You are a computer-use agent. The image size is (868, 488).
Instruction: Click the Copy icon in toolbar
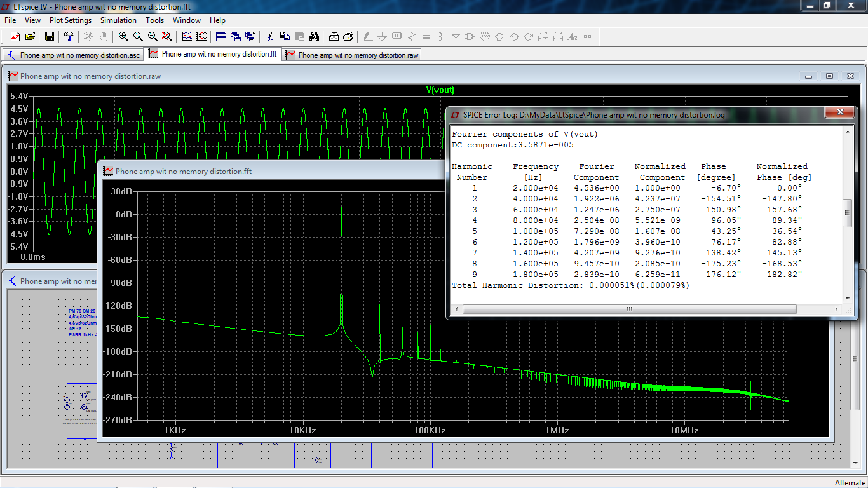(x=285, y=36)
